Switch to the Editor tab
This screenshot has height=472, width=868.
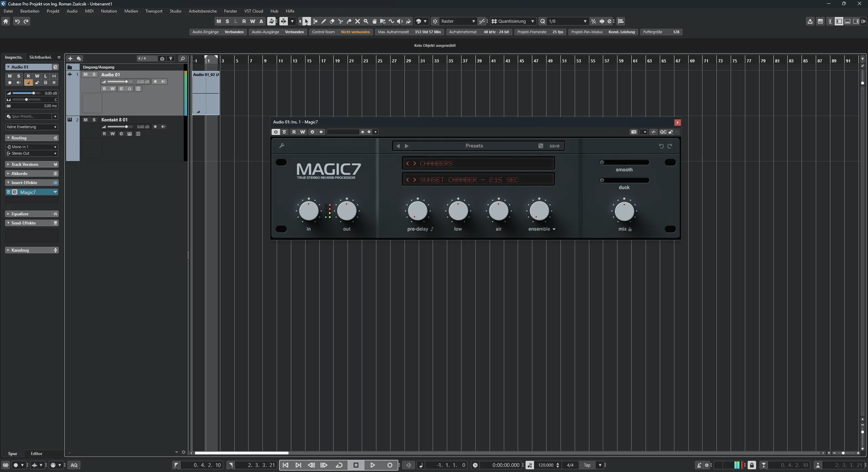click(x=37, y=454)
